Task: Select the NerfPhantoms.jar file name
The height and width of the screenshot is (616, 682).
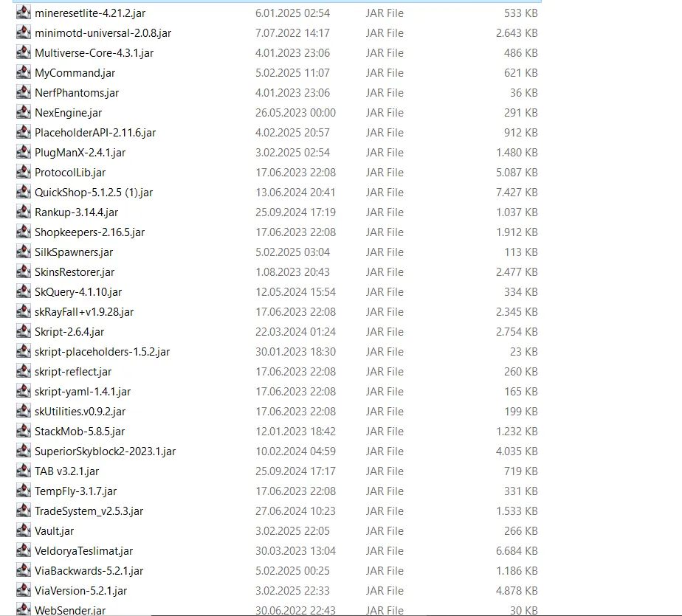Action: click(77, 93)
